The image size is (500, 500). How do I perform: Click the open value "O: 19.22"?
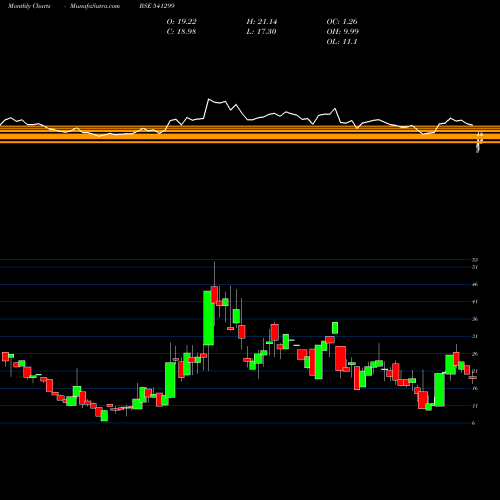pos(182,22)
